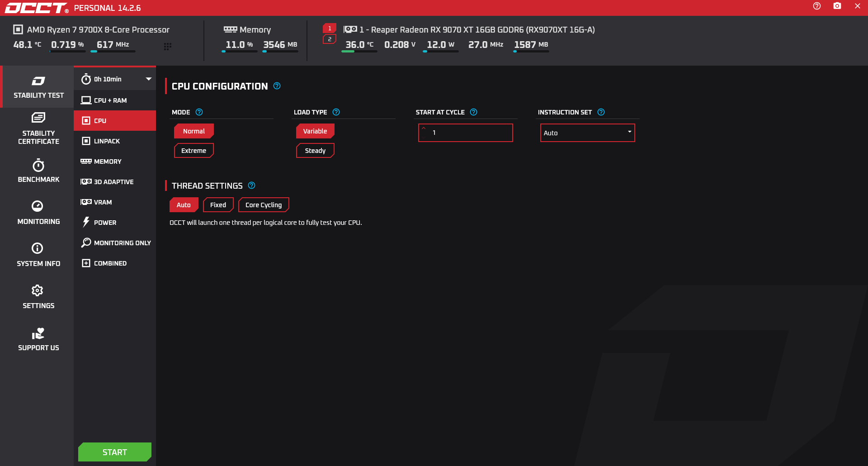Show help for Instruction Set
Viewport: 868px width, 466px height.
click(x=601, y=112)
